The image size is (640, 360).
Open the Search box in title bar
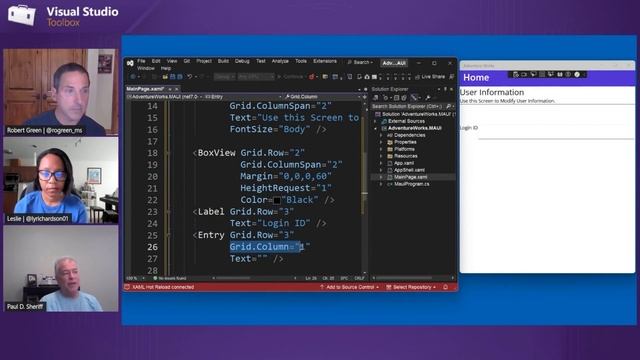360,62
